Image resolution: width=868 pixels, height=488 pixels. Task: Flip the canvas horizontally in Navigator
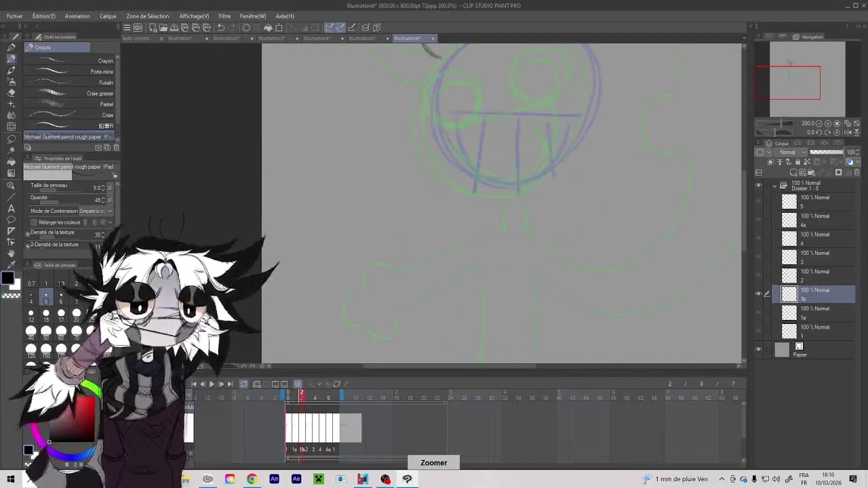(x=849, y=132)
